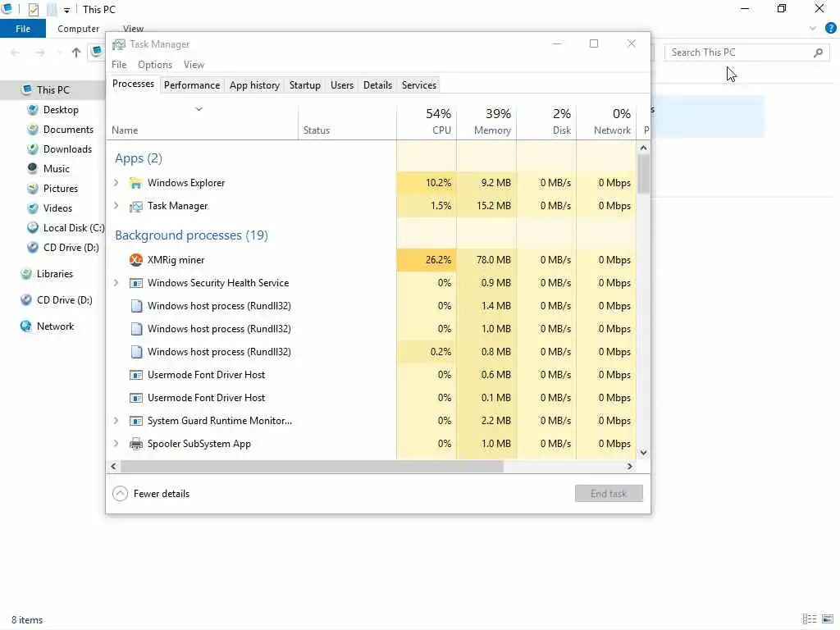Switch to the Performance tab
840x630 pixels.
tap(192, 85)
